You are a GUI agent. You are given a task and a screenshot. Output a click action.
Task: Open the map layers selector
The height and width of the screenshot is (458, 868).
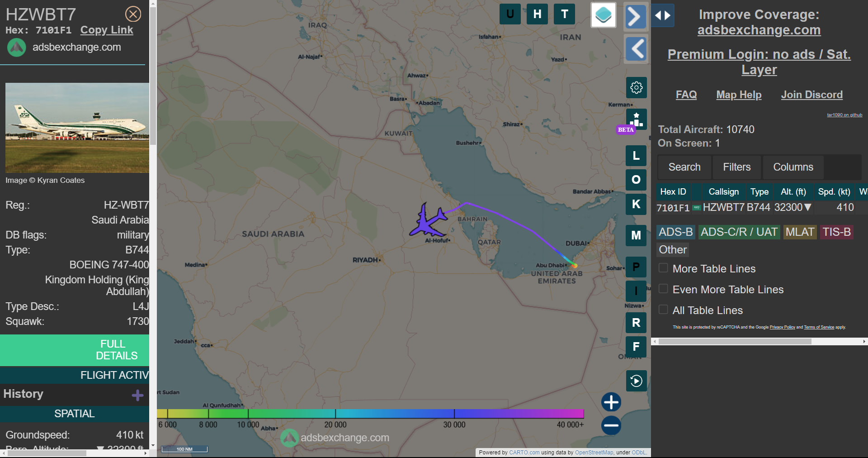coord(604,15)
